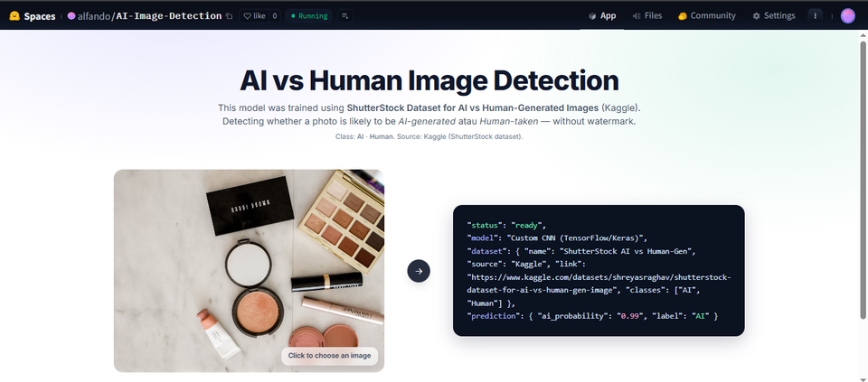Click the "Click to choose an image" button

pos(329,355)
